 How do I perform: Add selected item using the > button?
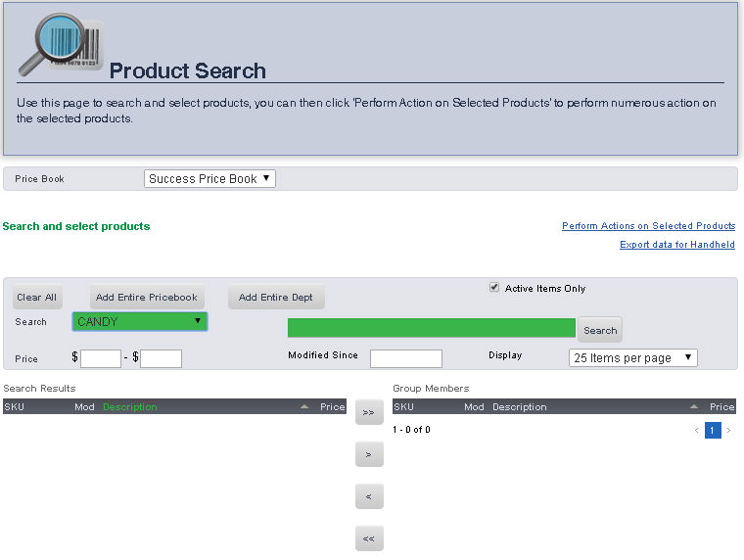[x=369, y=454]
